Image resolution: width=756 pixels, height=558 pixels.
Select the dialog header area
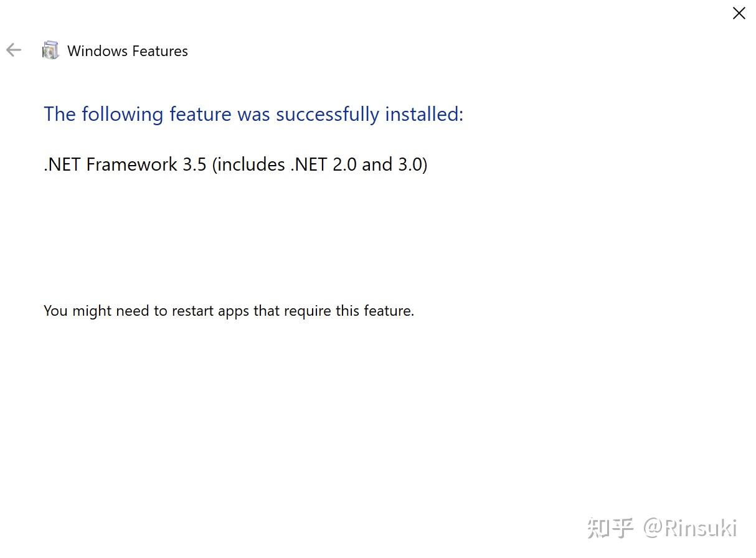pos(249,50)
